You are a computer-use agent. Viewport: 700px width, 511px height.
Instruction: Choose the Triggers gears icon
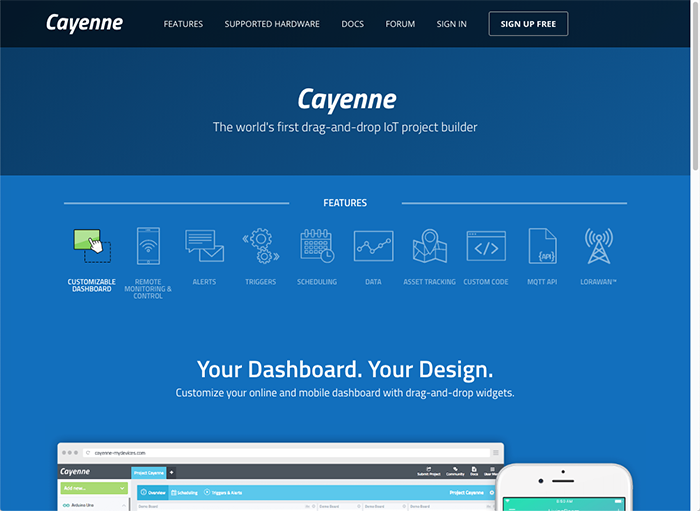click(261, 246)
